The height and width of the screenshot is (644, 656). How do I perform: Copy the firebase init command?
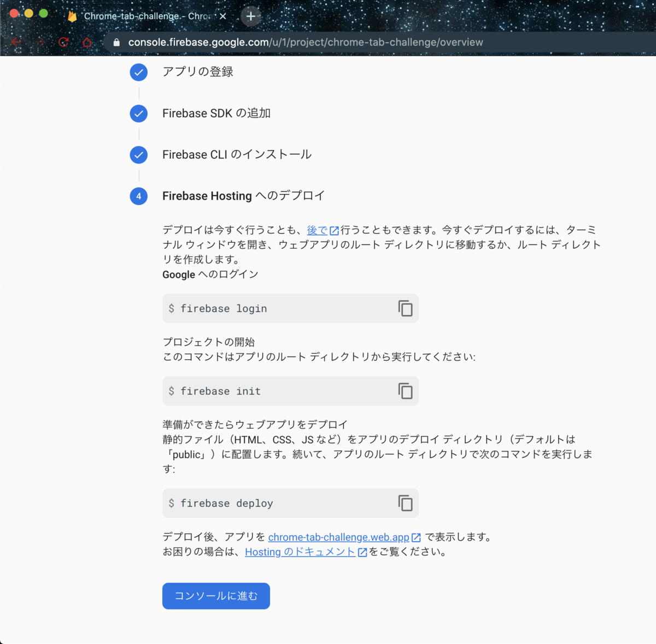pyautogui.click(x=405, y=391)
